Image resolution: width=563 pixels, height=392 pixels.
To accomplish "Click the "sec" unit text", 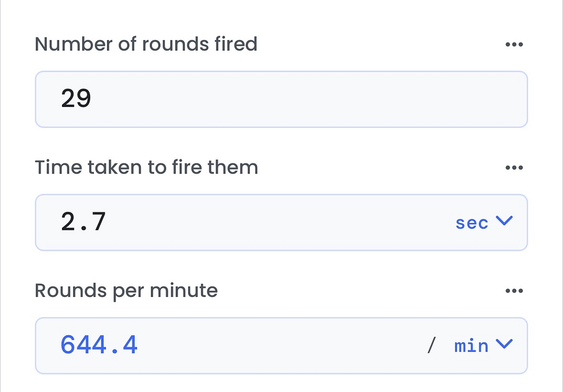I will (472, 222).
